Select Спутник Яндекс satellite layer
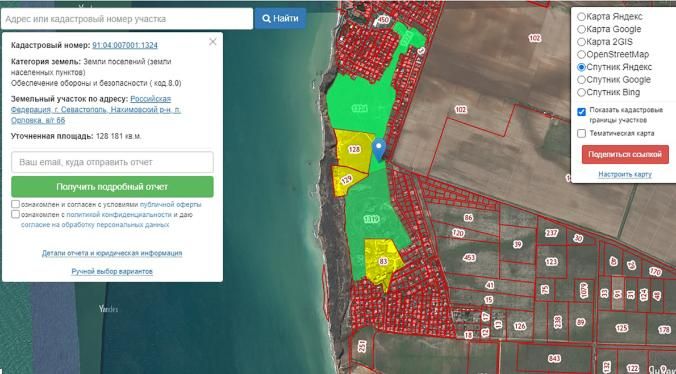 (581, 67)
